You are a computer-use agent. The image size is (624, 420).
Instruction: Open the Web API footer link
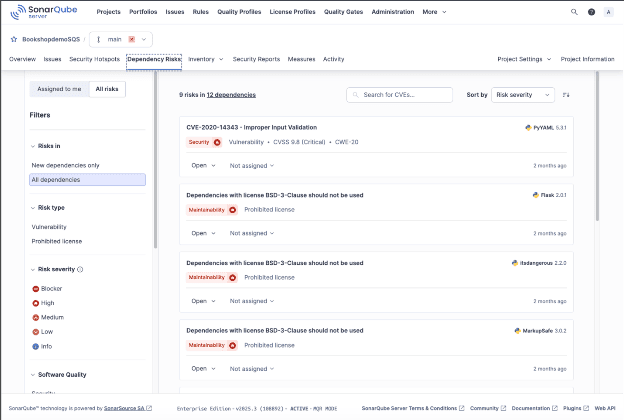tap(605, 408)
